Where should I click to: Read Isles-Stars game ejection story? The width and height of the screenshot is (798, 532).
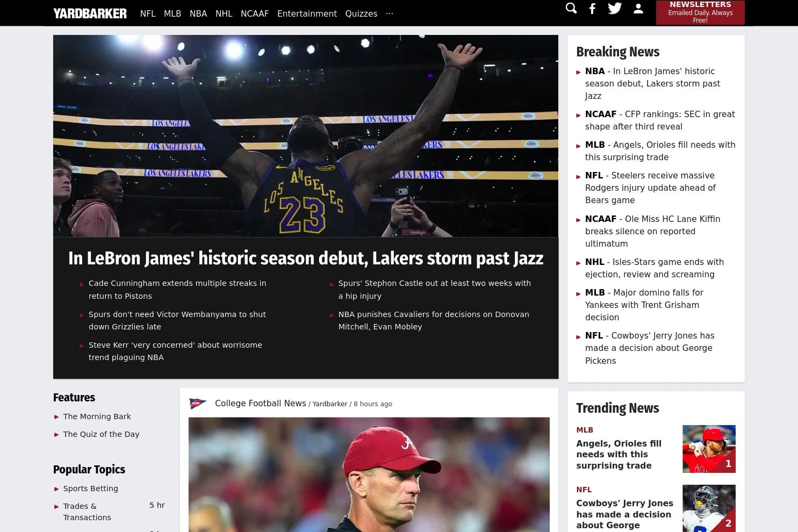tap(655, 268)
